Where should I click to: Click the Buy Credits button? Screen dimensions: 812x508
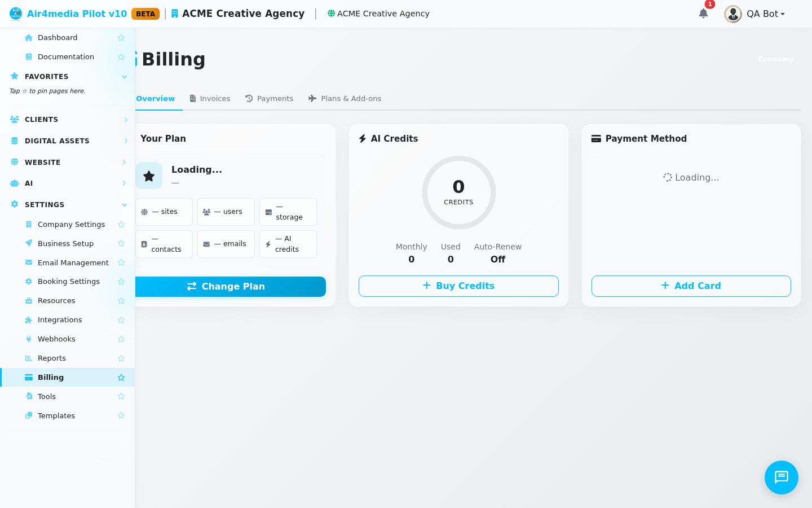coord(458,286)
